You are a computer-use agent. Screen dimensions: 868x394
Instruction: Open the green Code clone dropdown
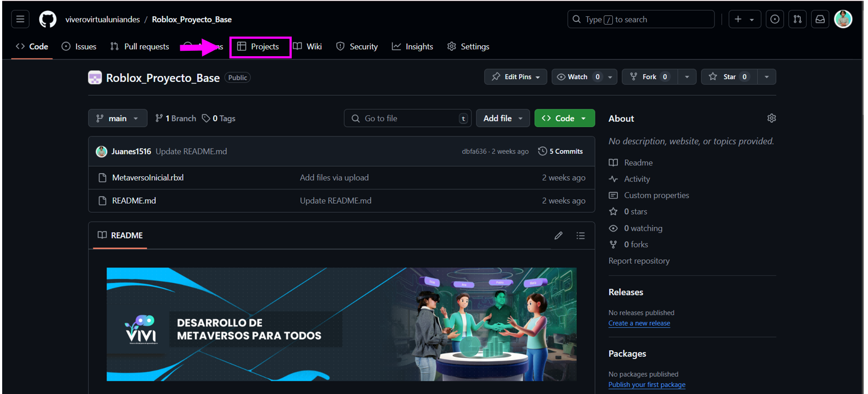pos(564,118)
